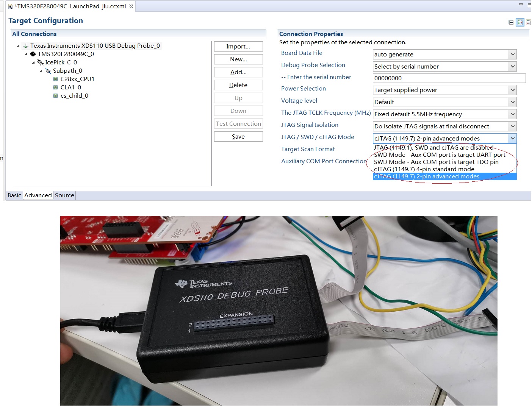Click the ccxml file icon on the editor tab
Screen dimensions: 532x409
click(11, 6)
